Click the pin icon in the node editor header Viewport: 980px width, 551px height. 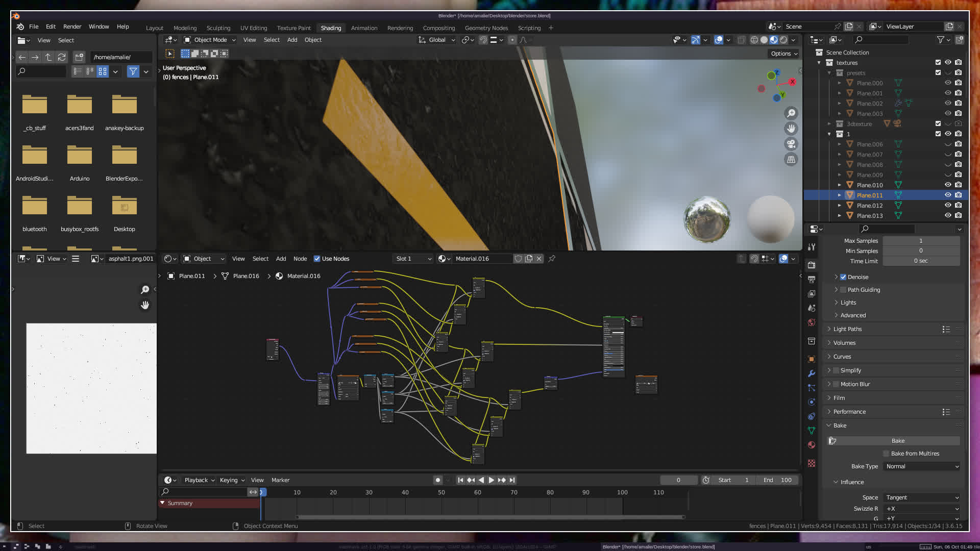[x=552, y=259]
